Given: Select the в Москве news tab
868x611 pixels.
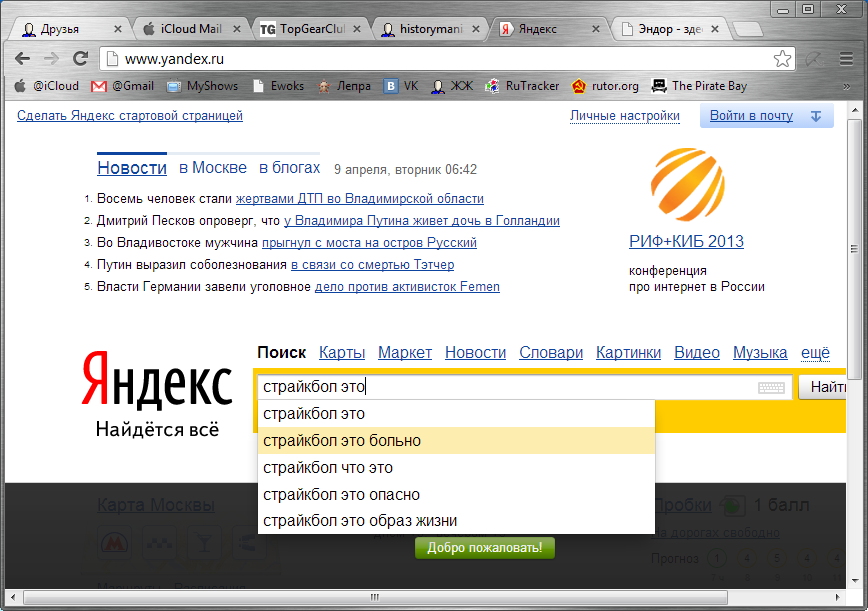Looking at the screenshot, I should click(x=213, y=168).
